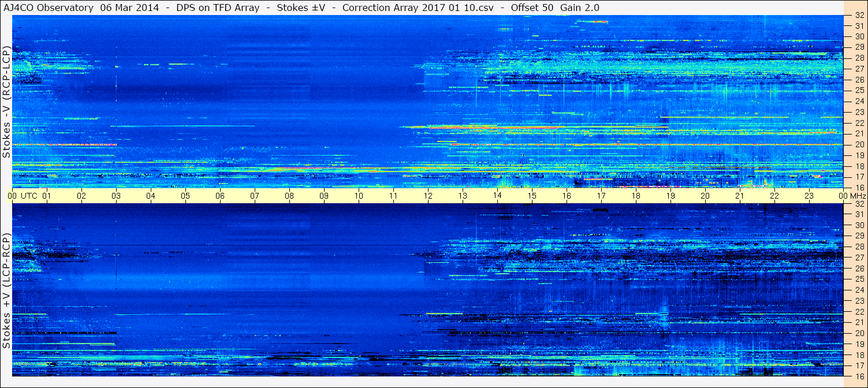Click the 18 hour label on the time axis
The image size is (868, 388).
(x=636, y=196)
